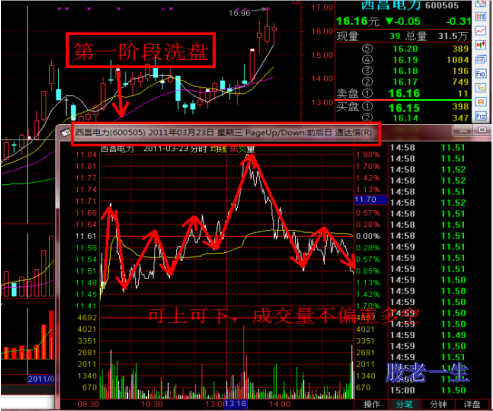This screenshot has height=411, width=493.
Task: Open the orange self-select stocks icon
Action: (x=480, y=102)
